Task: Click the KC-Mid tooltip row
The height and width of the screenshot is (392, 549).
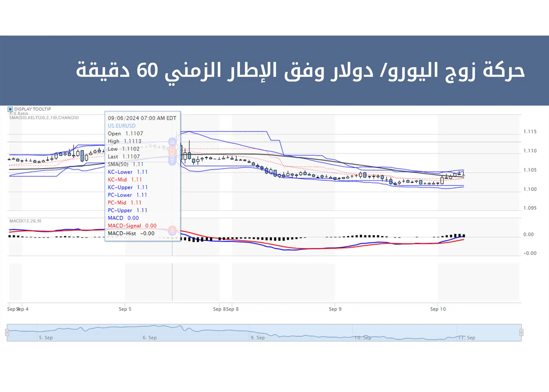Action: pos(125,179)
